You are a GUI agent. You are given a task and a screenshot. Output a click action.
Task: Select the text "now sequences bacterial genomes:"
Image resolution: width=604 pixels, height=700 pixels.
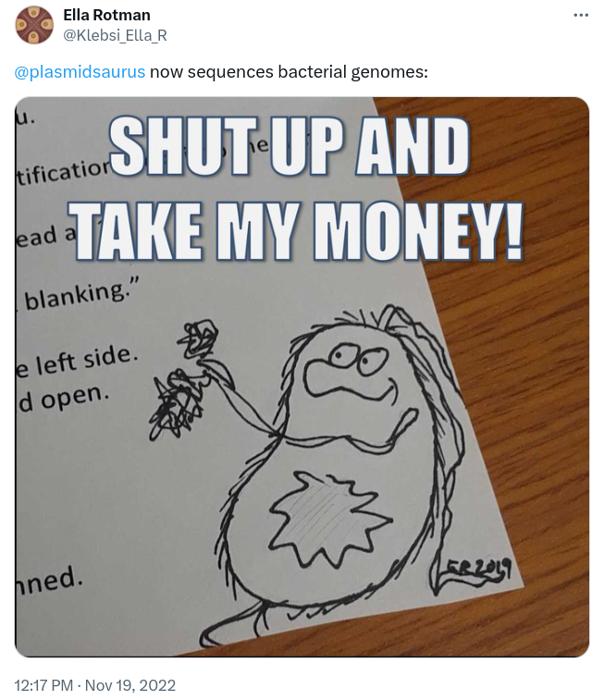(289, 72)
